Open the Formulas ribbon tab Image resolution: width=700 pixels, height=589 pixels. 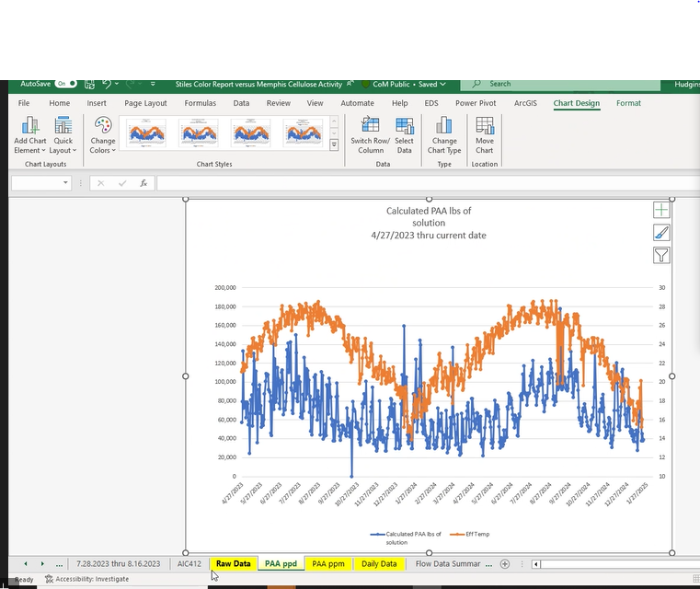pyautogui.click(x=200, y=103)
